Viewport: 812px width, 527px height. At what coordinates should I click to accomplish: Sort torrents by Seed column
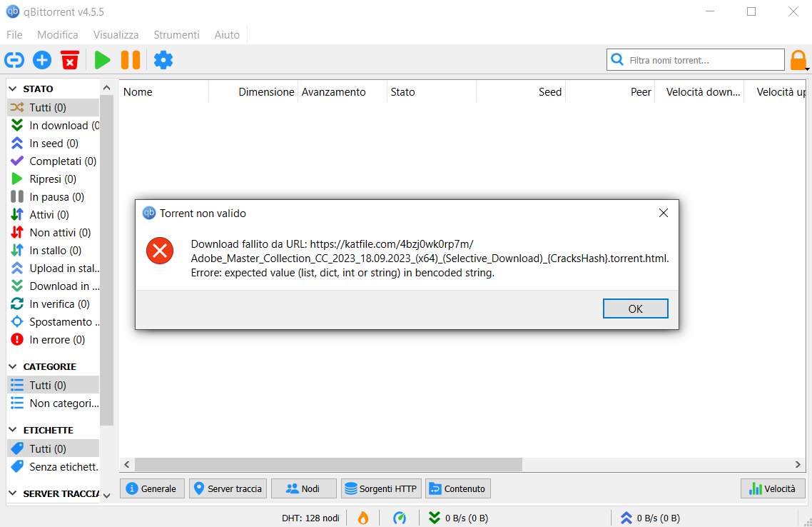pyautogui.click(x=520, y=92)
